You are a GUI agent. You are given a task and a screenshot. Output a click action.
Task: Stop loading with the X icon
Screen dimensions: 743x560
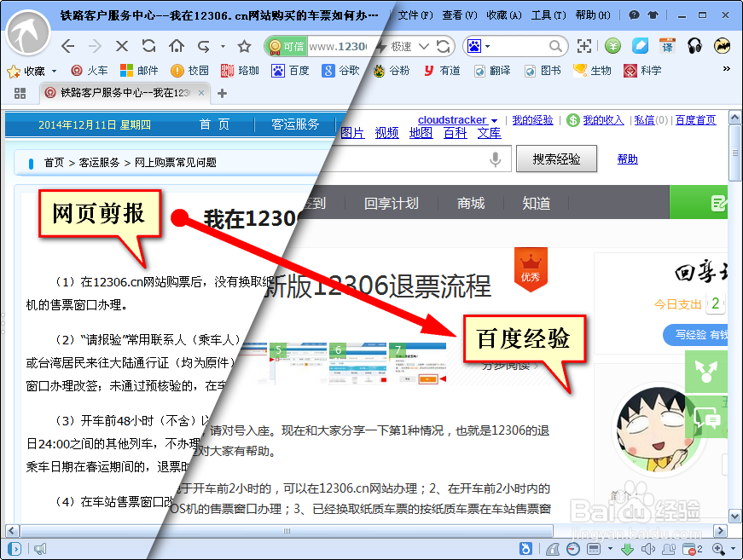[x=122, y=46]
